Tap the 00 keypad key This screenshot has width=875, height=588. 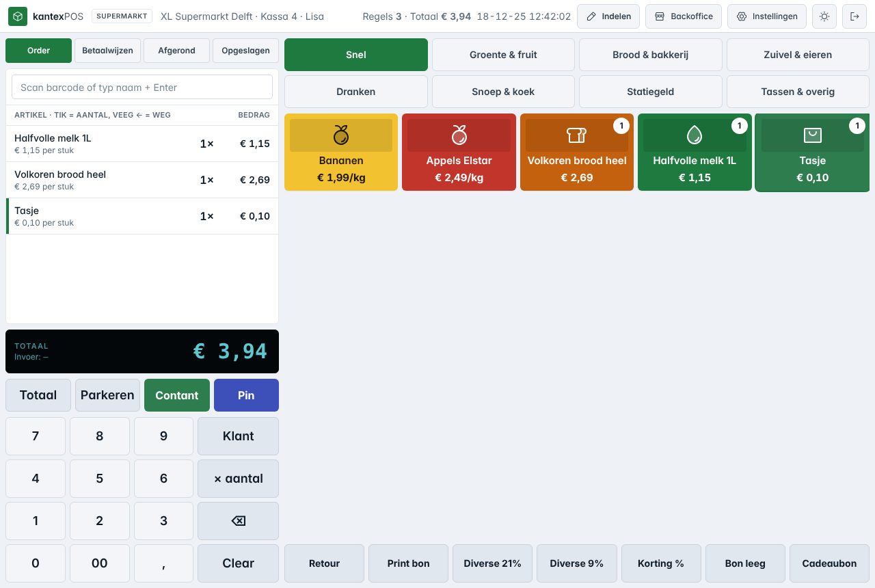click(99, 563)
